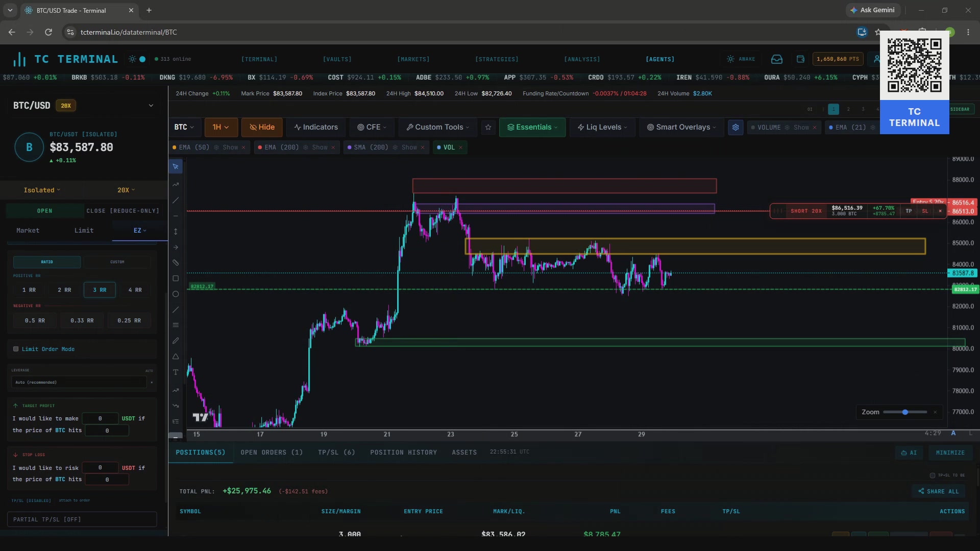Image resolution: width=980 pixels, height=551 pixels.
Task: Open the inbox tray icon
Action: click(777, 59)
